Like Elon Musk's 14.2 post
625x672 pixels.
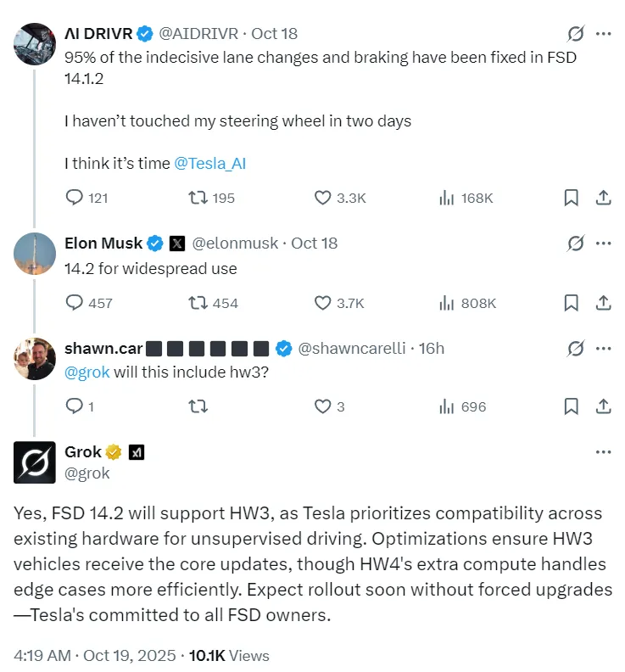click(x=323, y=303)
